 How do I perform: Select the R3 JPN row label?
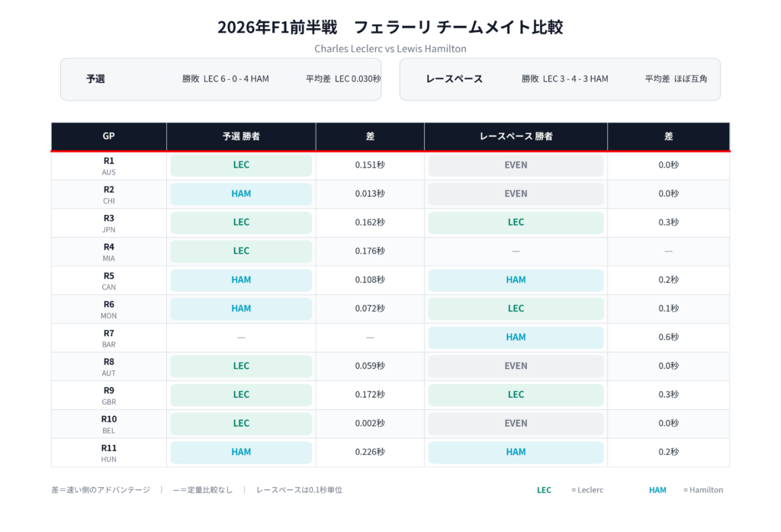[x=108, y=223]
